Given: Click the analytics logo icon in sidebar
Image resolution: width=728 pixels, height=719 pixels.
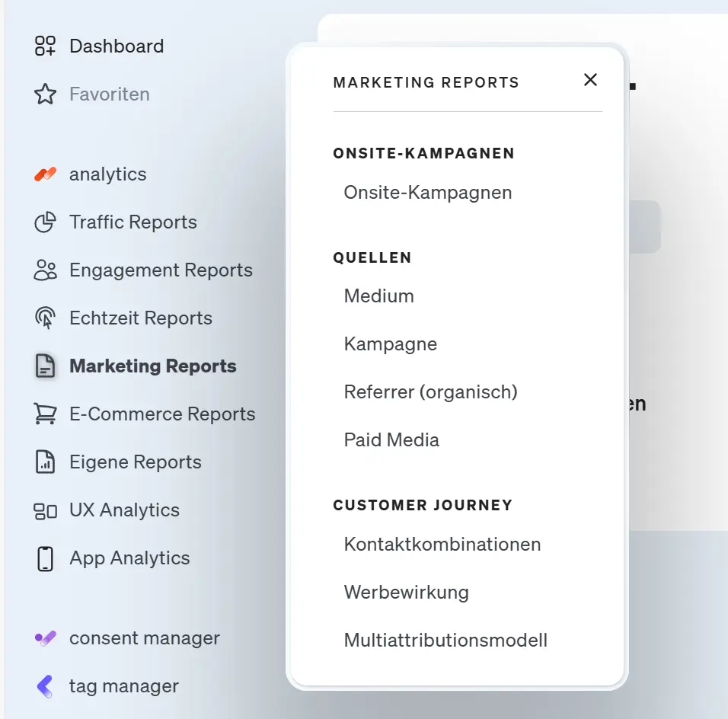Looking at the screenshot, I should click(46, 174).
